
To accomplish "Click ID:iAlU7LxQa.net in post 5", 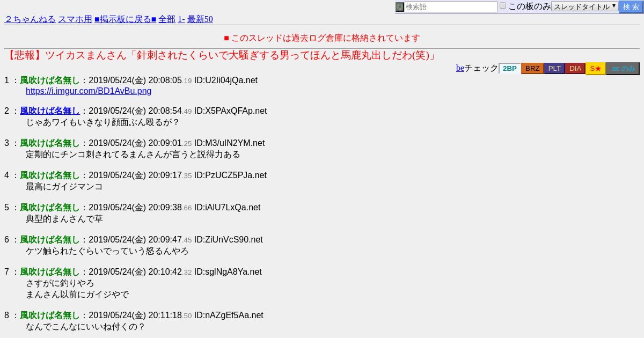I will pyautogui.click(x=227, y=208).
